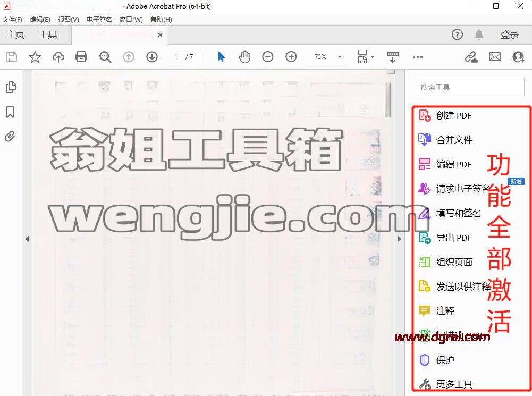Click the 登录 sign-in button
This screenshot has height=396, width=532.
tap(510, 35)
